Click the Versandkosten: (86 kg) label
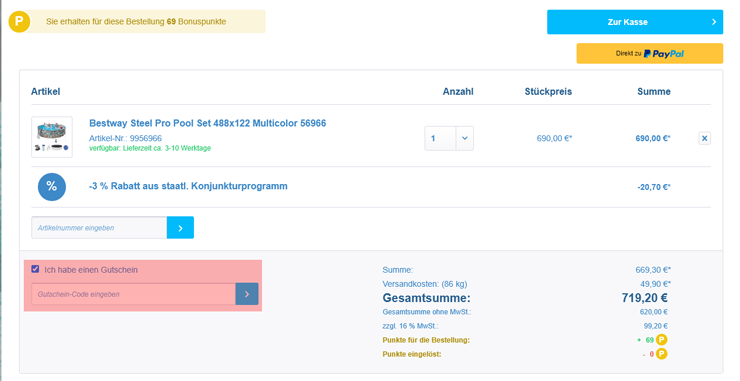The height and width of the screenshot is (381, 740). pyautogui.click(x=425, y=284)
